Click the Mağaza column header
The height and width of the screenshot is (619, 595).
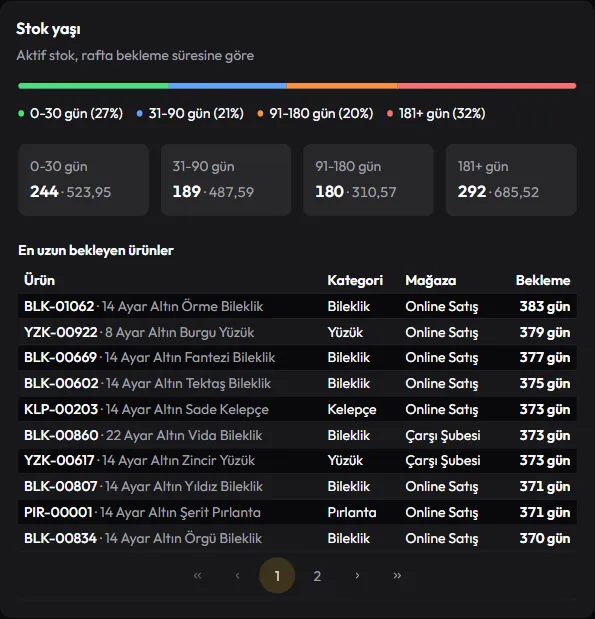431,280
